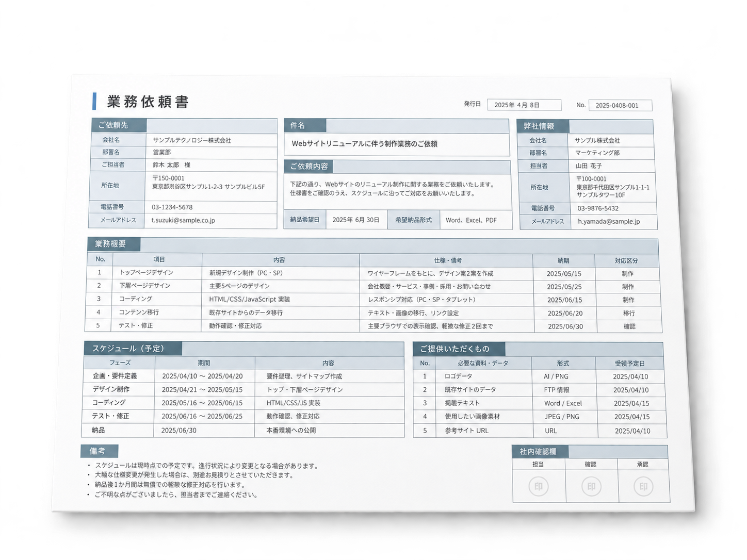Click email "h.yamada@sample.jp"
This screenshot has width=747, height=560.
coord(609,222)
